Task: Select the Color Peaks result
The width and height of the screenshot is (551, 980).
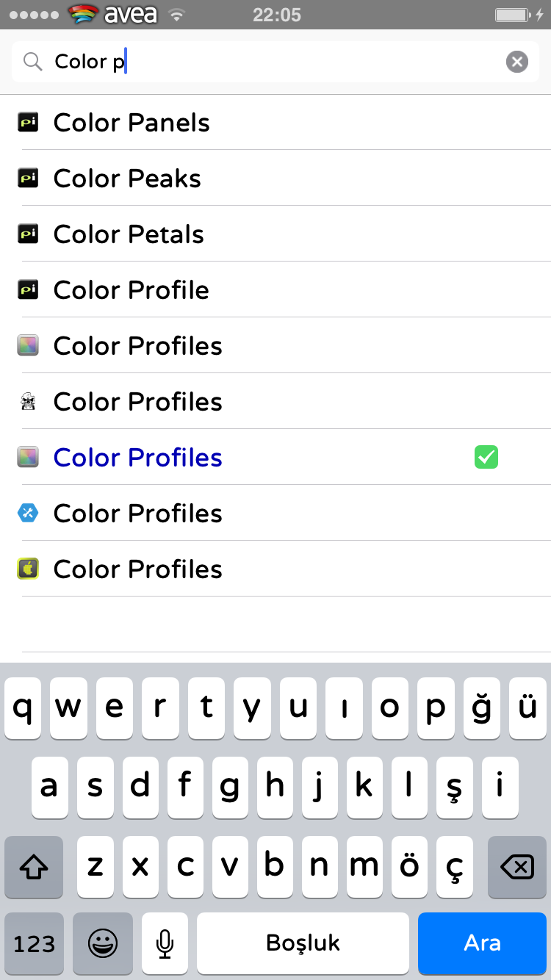Action: tap(275, 179)
